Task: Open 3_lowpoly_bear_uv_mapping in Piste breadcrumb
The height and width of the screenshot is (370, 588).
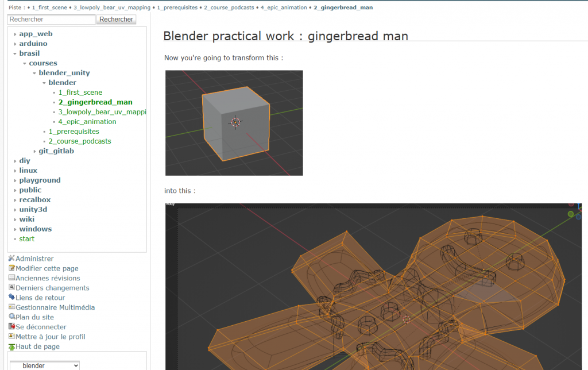Action: click(x=112, y=7)
